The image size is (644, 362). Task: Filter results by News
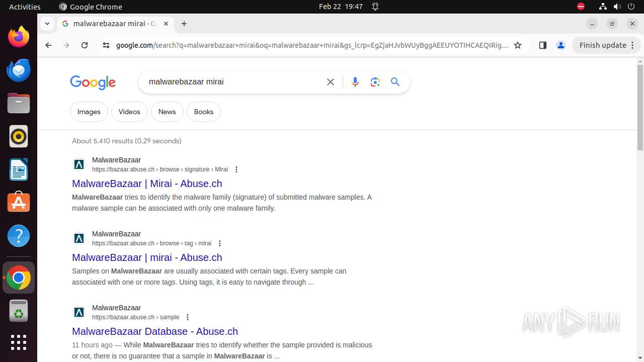167,112
